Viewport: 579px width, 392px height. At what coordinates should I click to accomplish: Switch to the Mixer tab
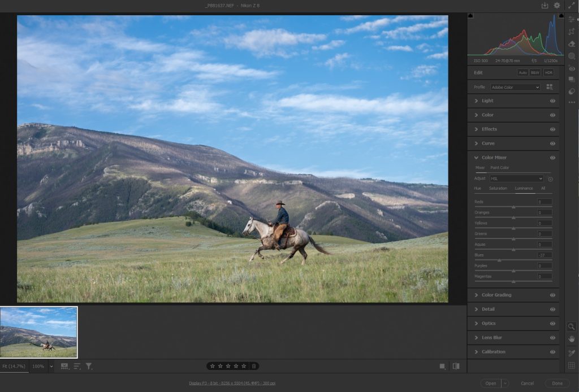point(480,168)
